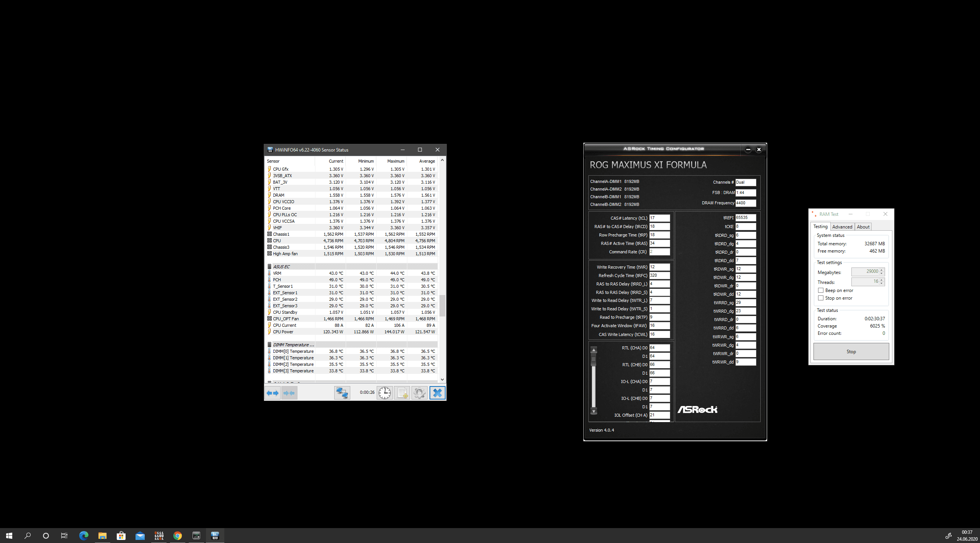Click the RAM Test title bar icon
The height and width of the screenshot is (543, 980).
click(x=814, y=214)
